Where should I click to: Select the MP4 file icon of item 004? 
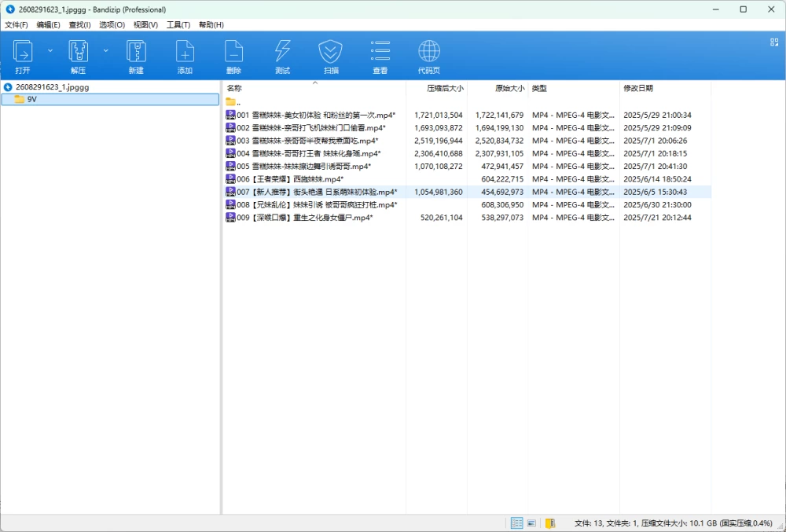pyautogui.click(x=230, y=153)
